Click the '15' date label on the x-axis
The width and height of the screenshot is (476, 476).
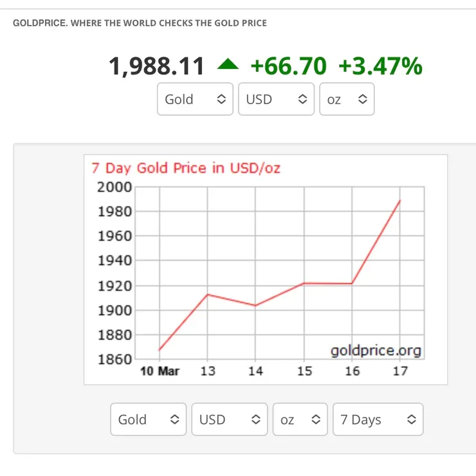coord(304,372)
